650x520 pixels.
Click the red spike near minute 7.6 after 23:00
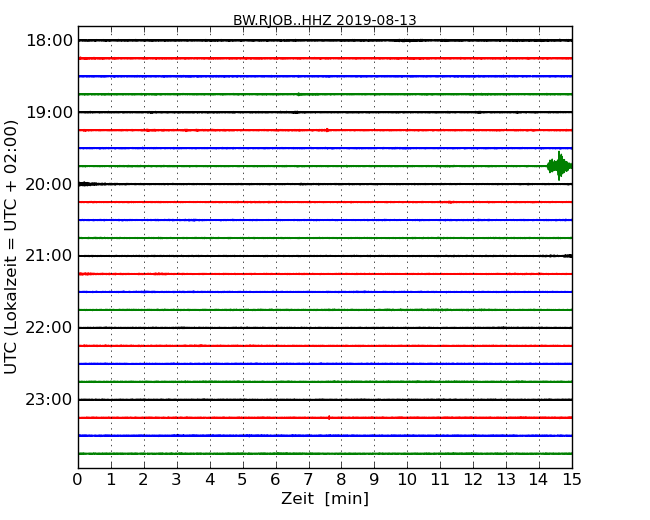tap(329, 418)
